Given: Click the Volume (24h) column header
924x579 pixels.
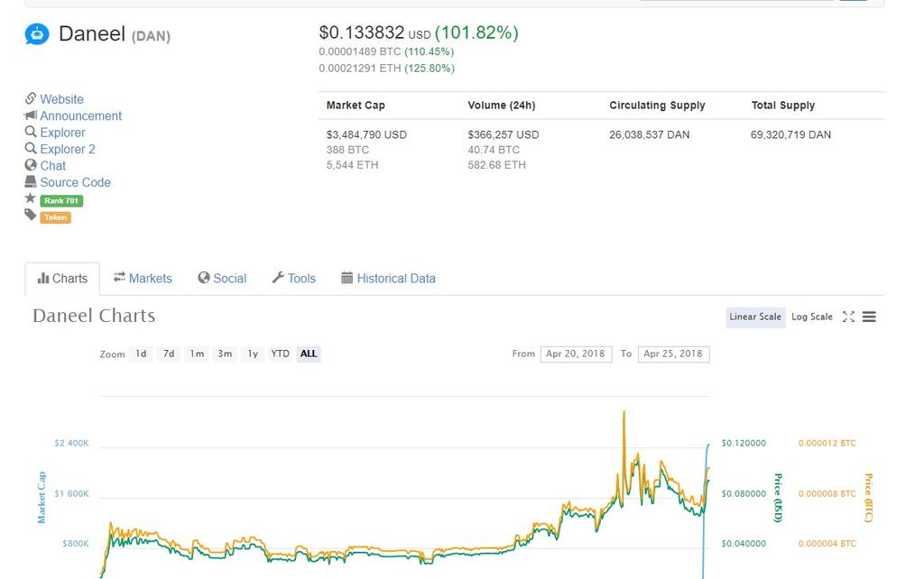Looking at the screenshot, I should point(502,106).
